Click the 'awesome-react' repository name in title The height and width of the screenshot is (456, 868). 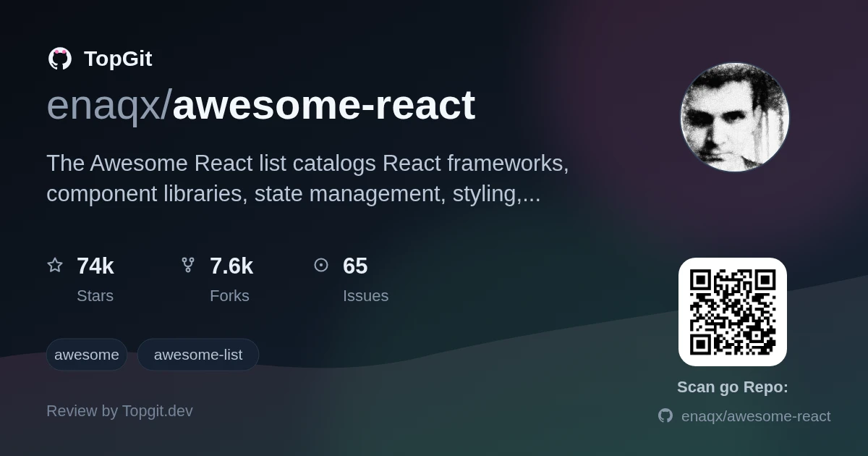(x=324, y=106)
